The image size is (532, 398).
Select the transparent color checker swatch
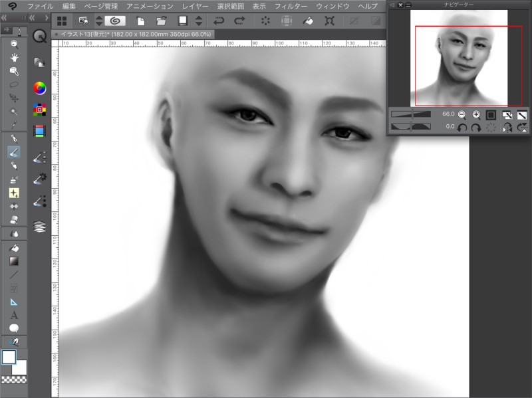[x=14, y=379]
